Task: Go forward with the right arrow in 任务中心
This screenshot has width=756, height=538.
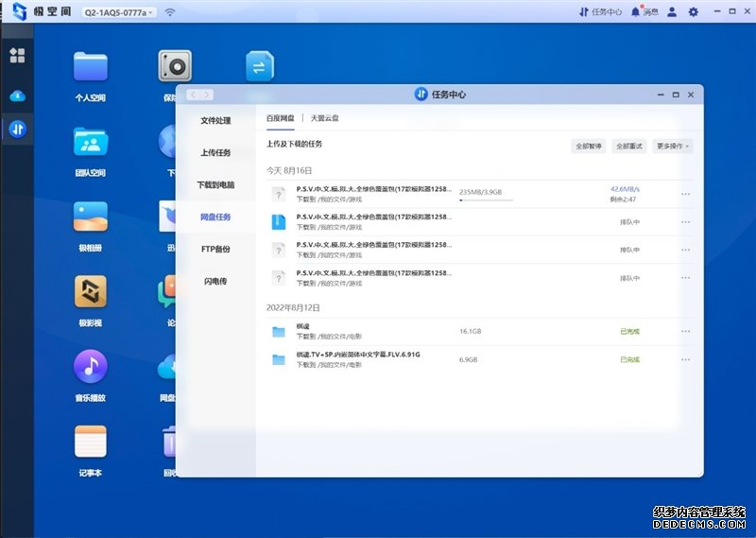Action: coord(207,95)
